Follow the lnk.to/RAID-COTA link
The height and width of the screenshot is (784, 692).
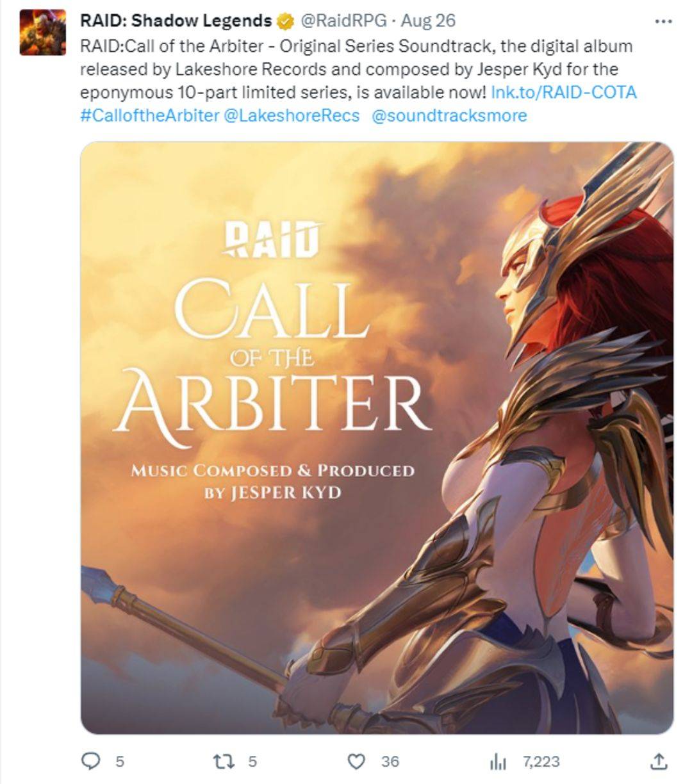[564, 92]
